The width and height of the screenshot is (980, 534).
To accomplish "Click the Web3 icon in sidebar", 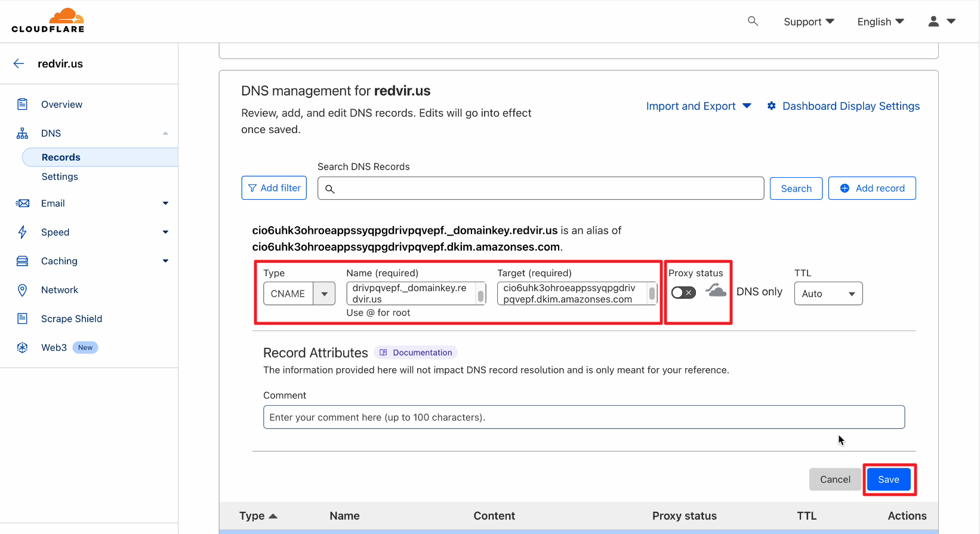I will coord(23,348).
